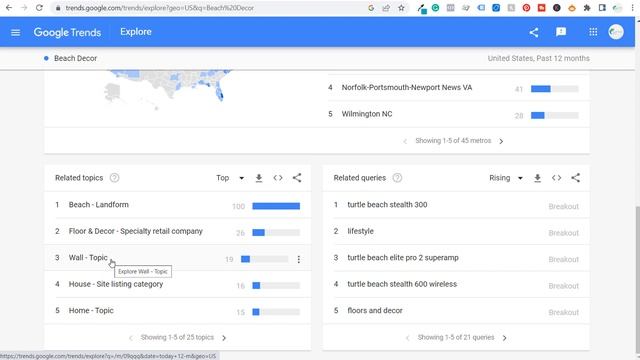Open the send feedback icon

coord(561,32)
